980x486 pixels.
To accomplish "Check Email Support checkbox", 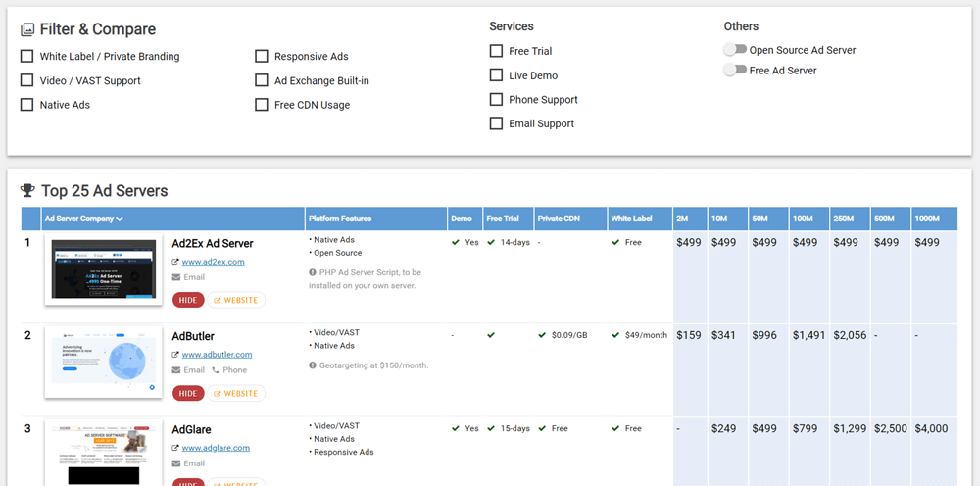I will (x=496, y=123).
